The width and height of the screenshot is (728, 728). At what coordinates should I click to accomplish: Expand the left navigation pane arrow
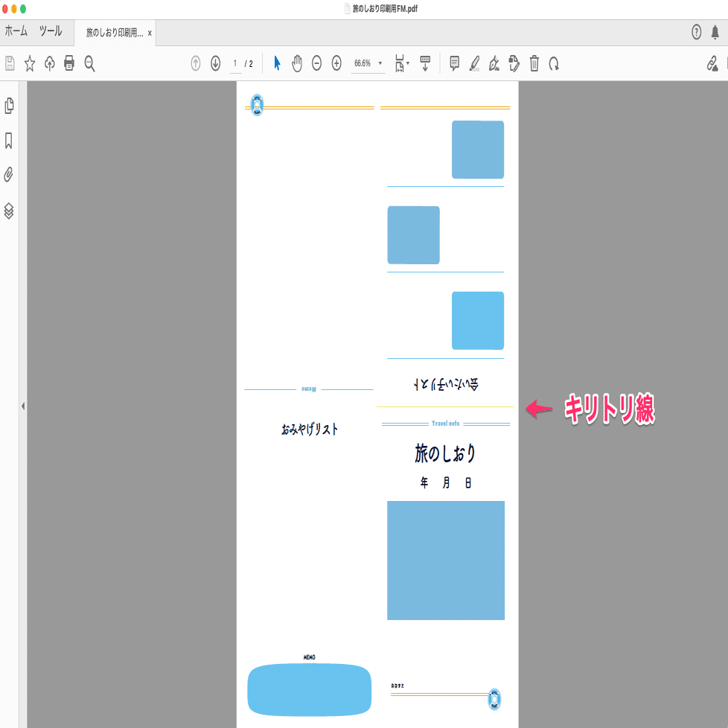pos(23,406)
